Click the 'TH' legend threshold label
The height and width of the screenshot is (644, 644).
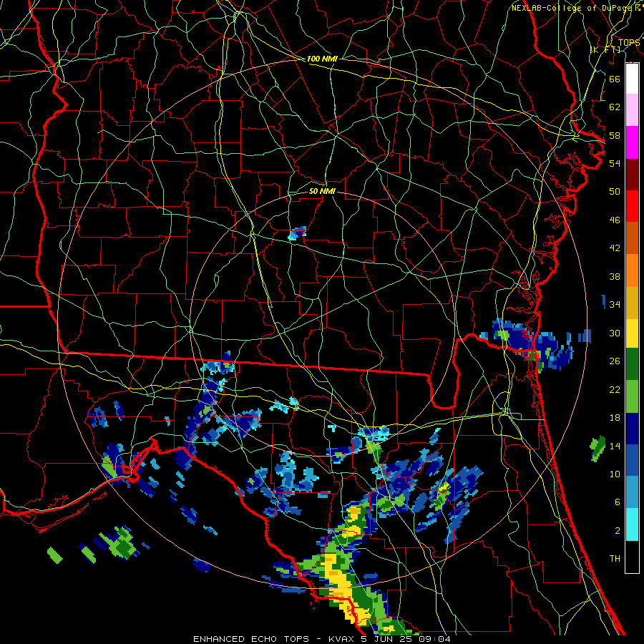pyautogui.click(x=615, y=559)
